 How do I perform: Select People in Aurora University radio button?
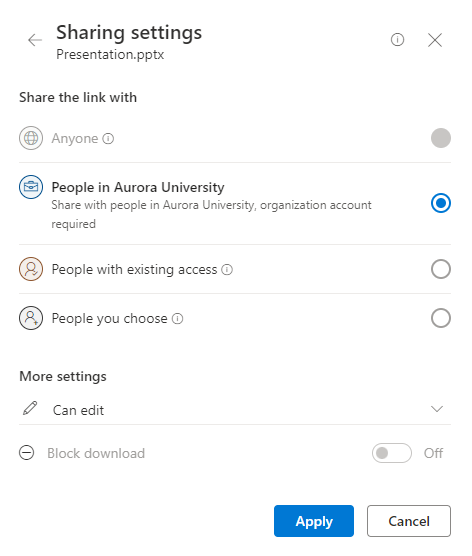(441, 203)
